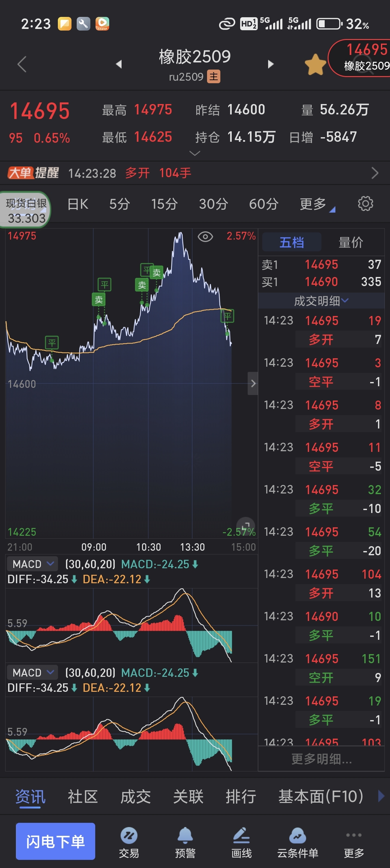Open the 资讯 news tab
Screen dimensions: 390x868
point(30,796)
